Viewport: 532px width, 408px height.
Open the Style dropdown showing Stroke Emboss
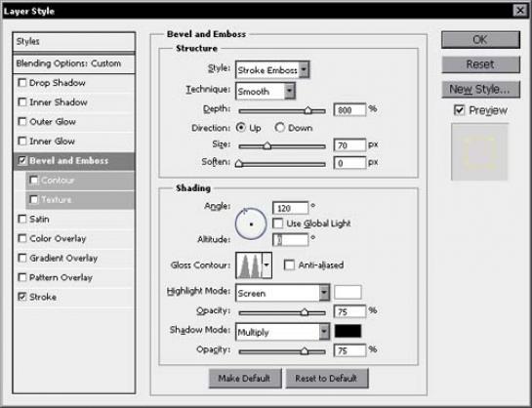(x=272, y=70)
